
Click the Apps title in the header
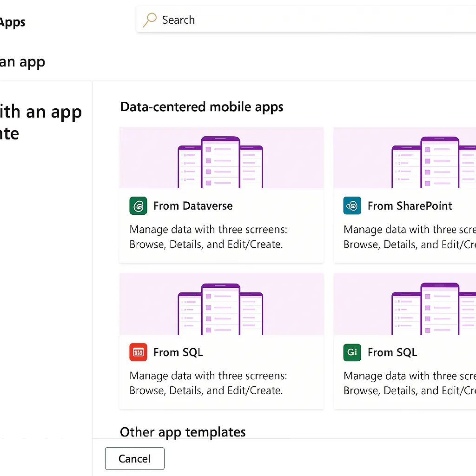coord(13,22)
